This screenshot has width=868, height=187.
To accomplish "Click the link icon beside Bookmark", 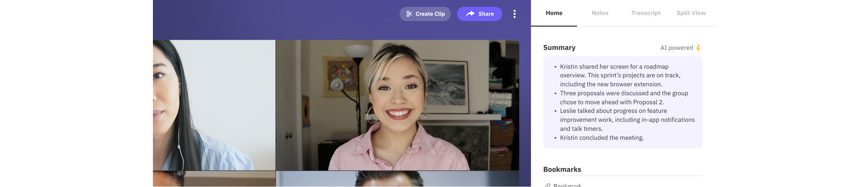I will pos(548,185).
